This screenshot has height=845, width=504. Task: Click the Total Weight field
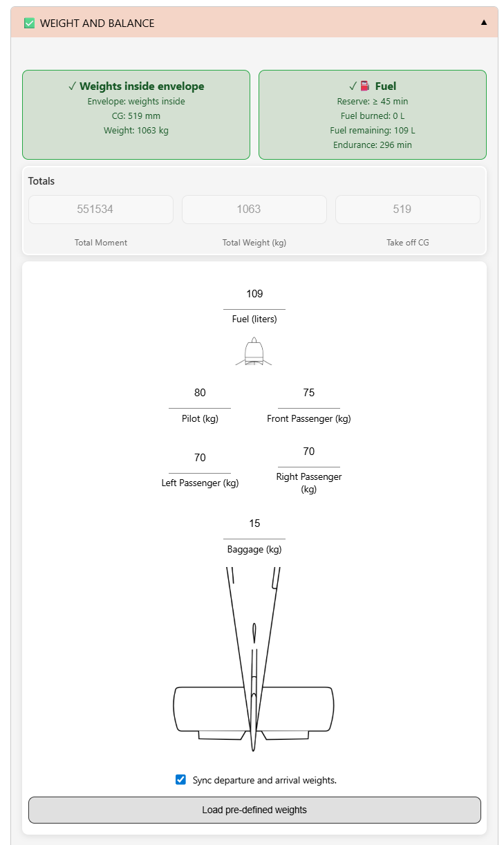pyautogui.click(x=254, y=210)
